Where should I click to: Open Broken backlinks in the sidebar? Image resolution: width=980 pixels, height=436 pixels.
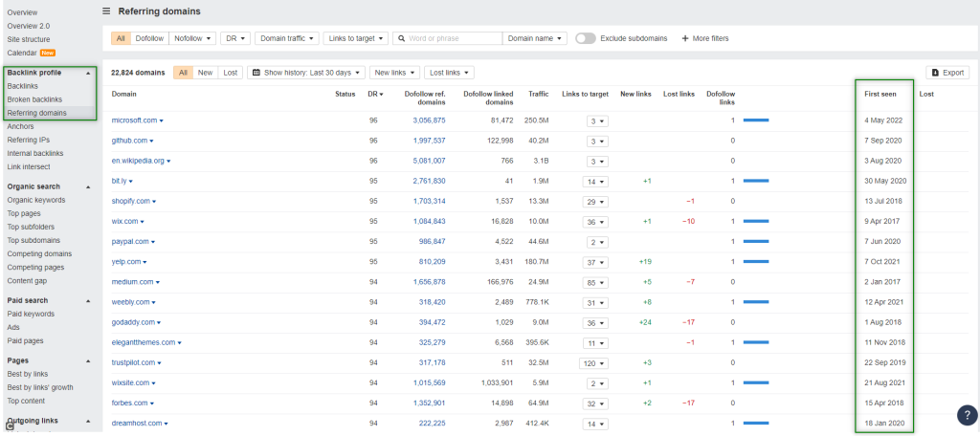tap(34, 99)
